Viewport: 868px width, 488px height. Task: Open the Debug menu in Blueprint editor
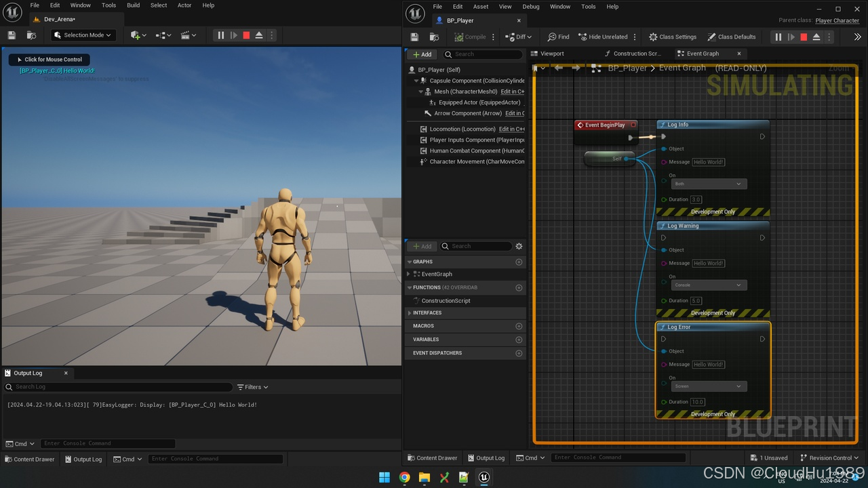531,6
